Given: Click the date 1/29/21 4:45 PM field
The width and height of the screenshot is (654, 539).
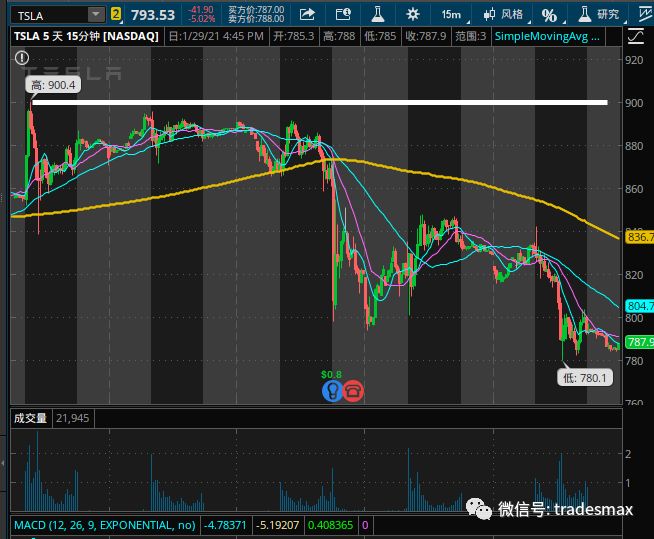Looking at the screenshot, I should click(x=216, y=36).
